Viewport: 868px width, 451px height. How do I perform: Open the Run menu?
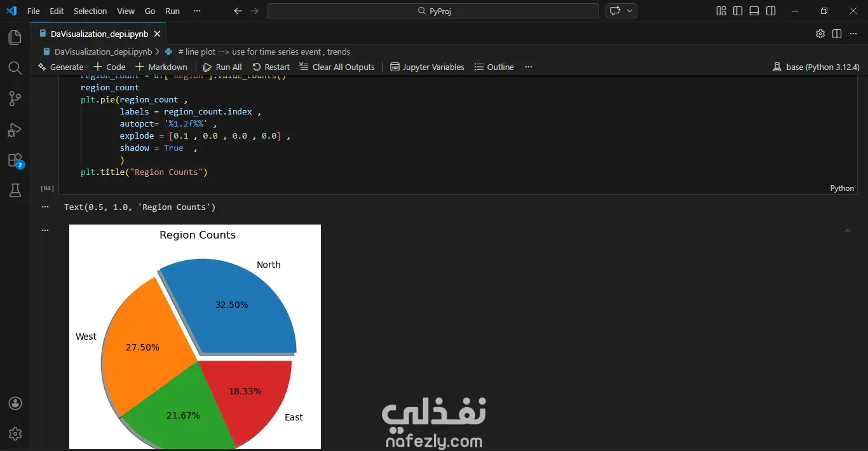172,11
